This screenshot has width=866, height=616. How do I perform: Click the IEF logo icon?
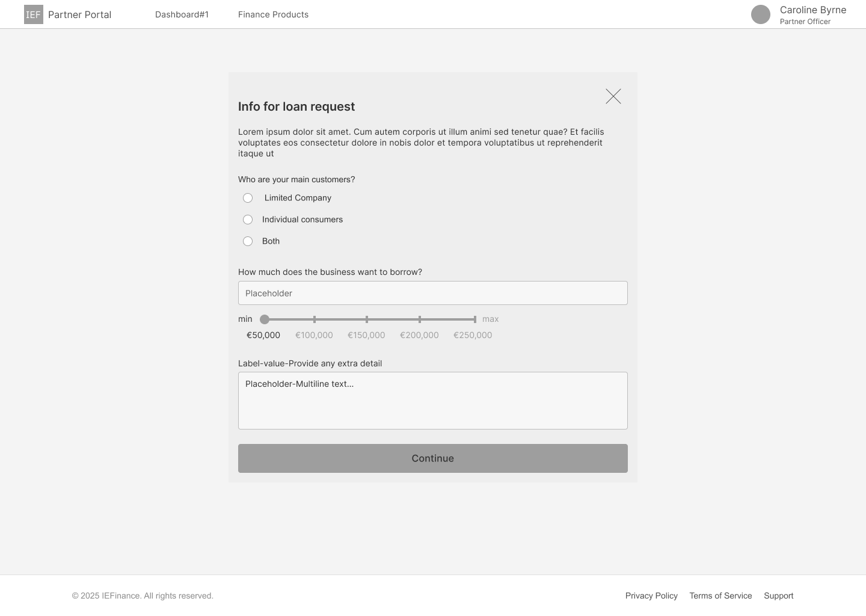point(33,14)
